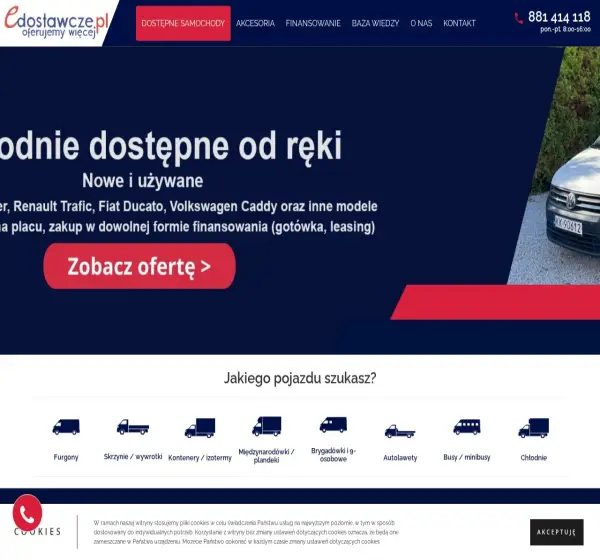600x560 pixels.
Task: Select the Furgony van icon
Action: tap(66, 427)
